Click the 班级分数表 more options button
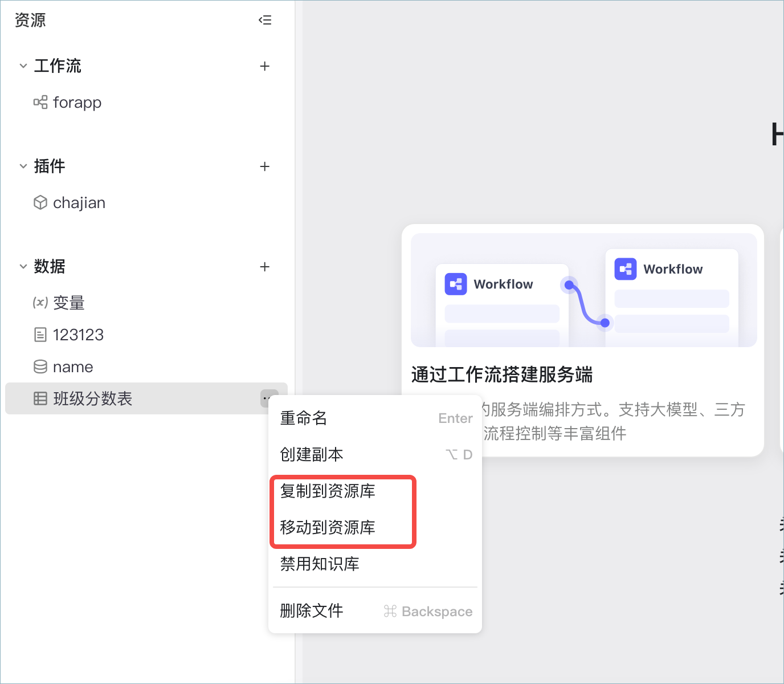 [268, 397]
